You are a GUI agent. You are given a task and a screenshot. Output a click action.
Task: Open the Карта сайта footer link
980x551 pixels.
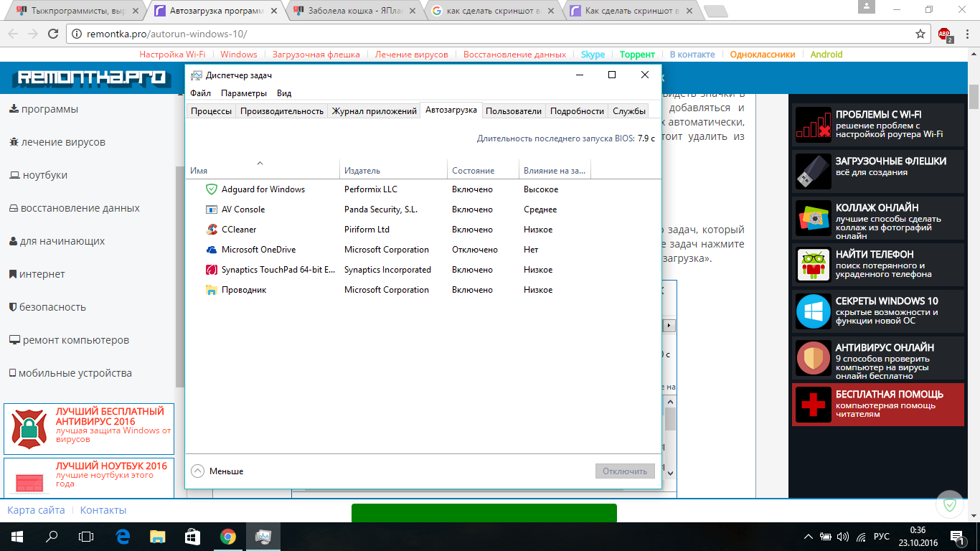point(36,510)
